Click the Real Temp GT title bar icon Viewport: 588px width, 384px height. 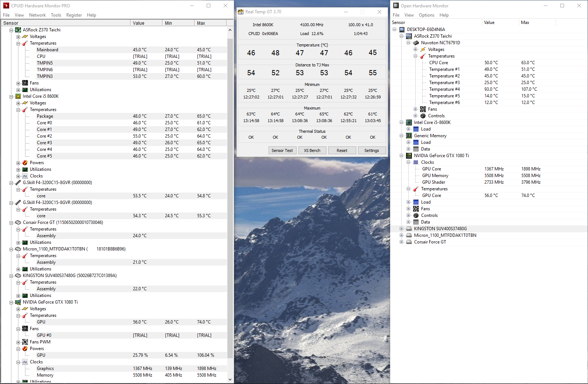pos(241,12)
